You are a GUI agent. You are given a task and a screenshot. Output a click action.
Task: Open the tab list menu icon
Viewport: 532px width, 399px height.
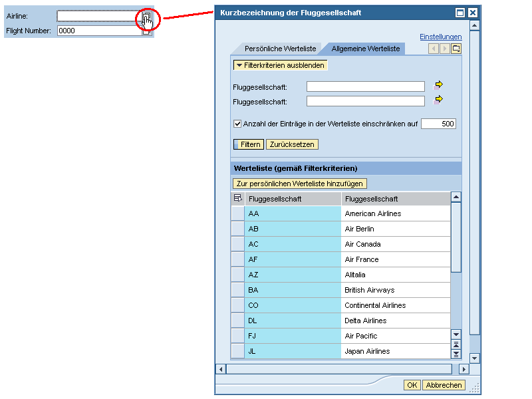(x=456, y=49)
